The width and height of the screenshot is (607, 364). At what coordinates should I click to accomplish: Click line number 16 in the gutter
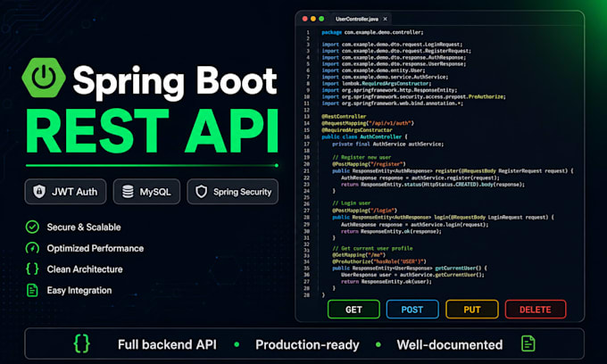(306, 136)
